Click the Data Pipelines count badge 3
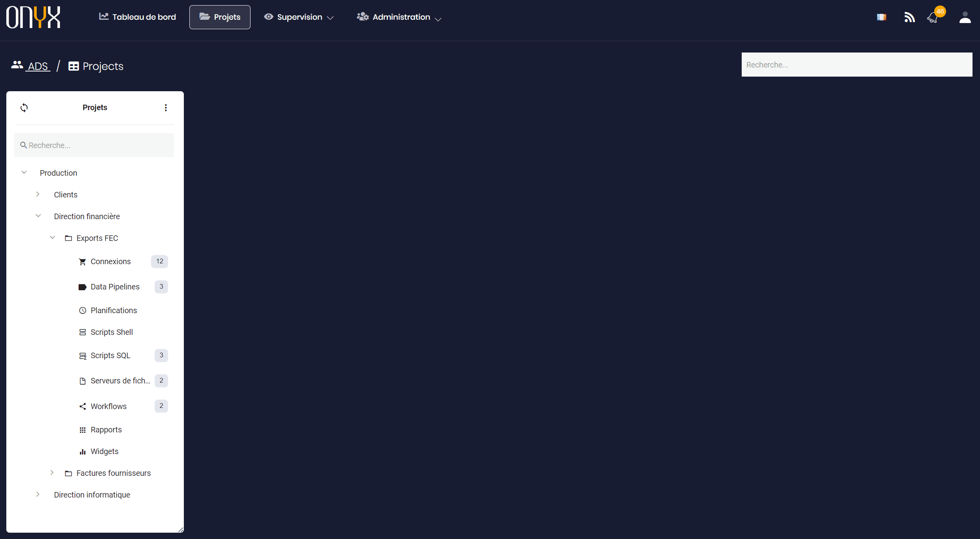The width and height of the screenshot is (980, 539). (x=161, y=287)
